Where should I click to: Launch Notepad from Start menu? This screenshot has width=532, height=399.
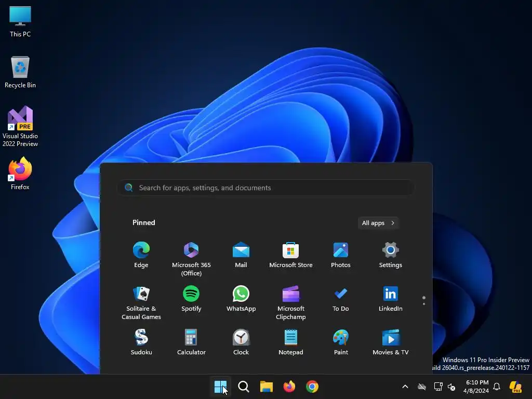coord(291,342)
